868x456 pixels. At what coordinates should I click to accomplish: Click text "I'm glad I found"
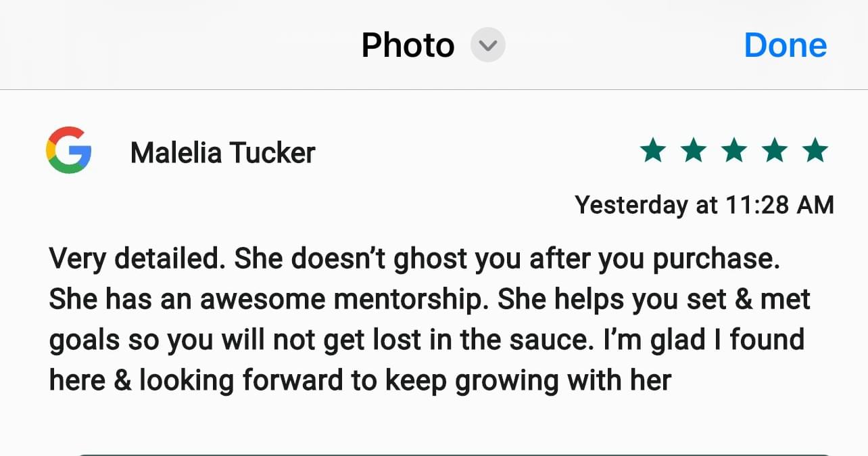point(705,340)
